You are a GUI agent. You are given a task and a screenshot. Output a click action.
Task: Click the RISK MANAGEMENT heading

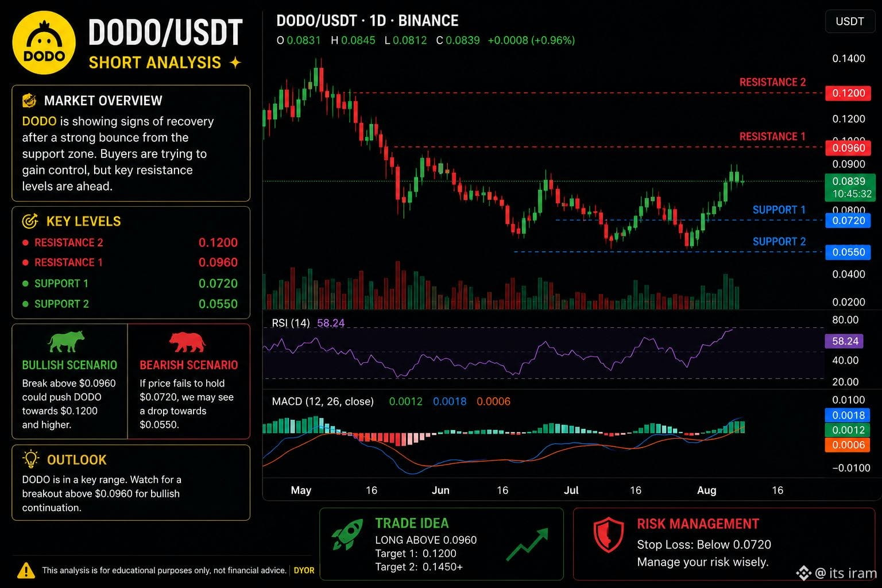(698, 524)
